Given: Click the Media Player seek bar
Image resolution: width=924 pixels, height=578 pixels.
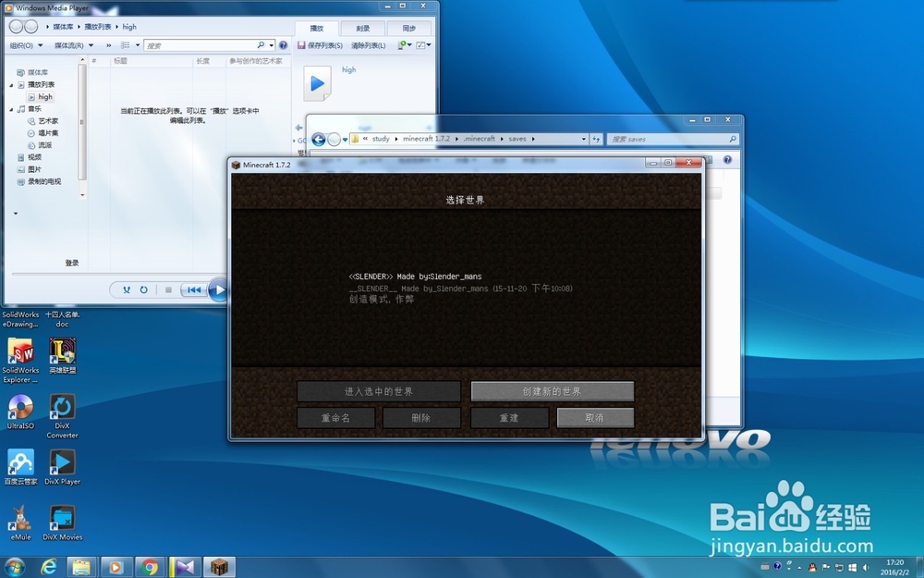Looking at the screenshot, I should tap(118, 274).
